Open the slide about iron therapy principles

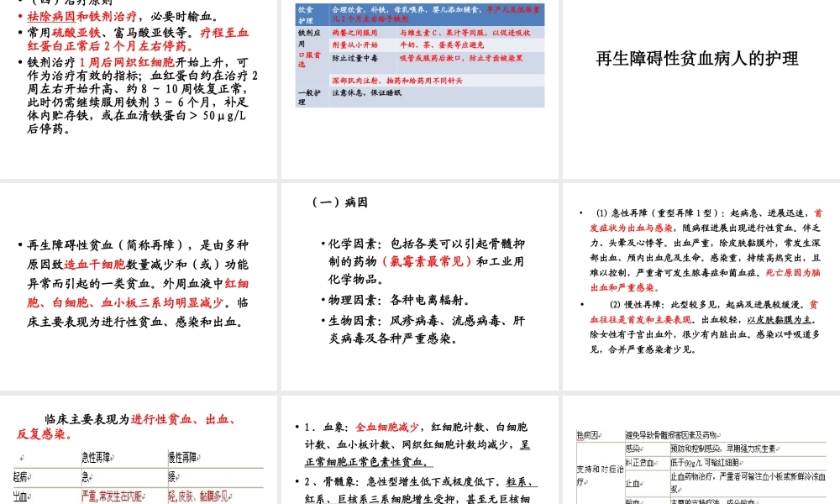139,88
